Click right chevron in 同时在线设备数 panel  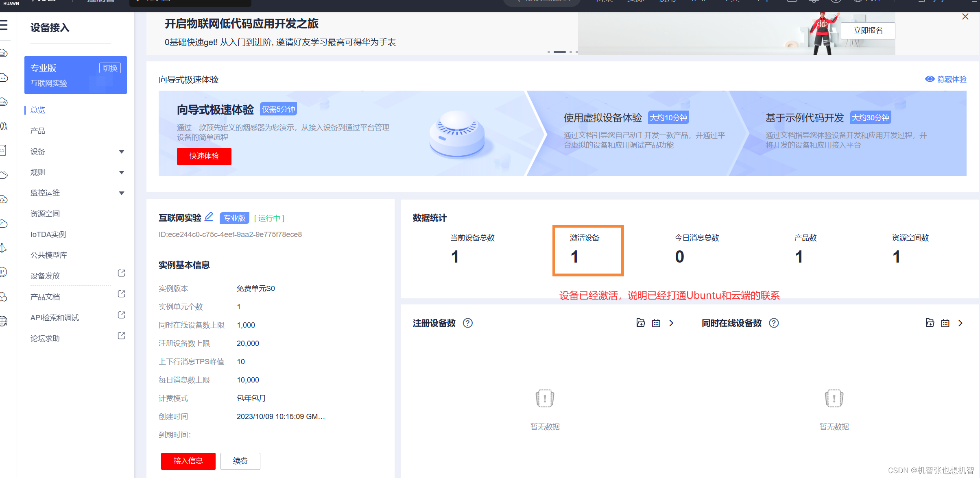(x=961, y=323)
